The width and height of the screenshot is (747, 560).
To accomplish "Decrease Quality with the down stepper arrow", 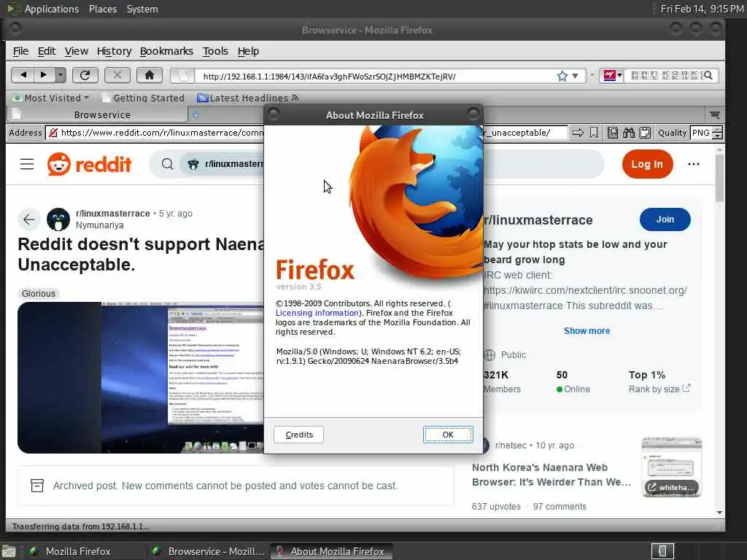I will (x=718, y=136).
